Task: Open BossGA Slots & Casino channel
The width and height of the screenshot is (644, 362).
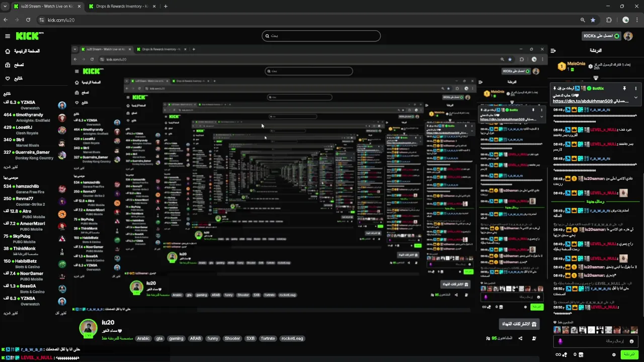Action: point(34,289)
